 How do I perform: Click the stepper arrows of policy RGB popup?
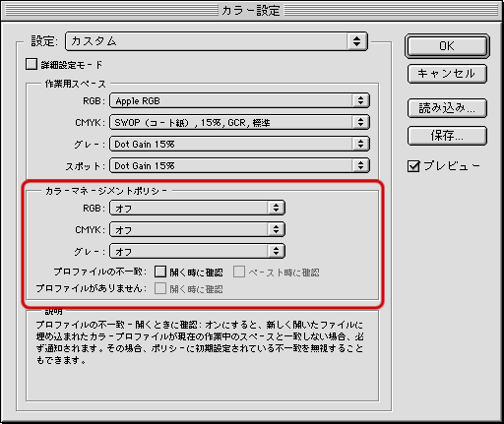(277, 208)
